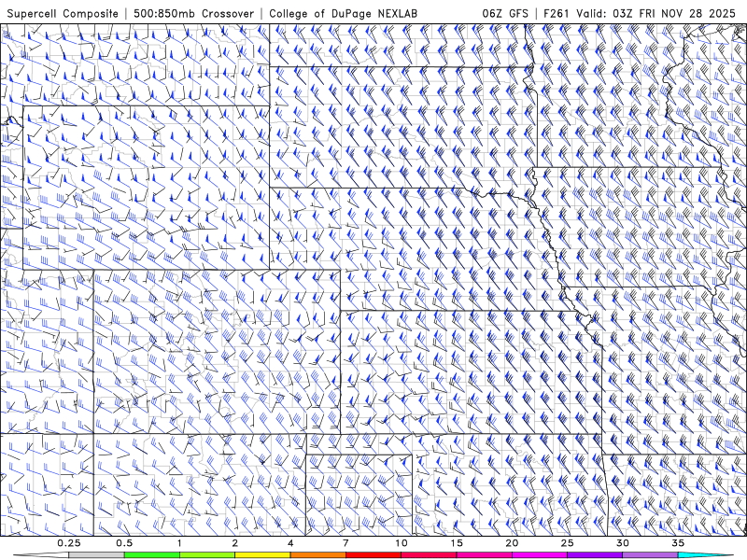Click the "25" legend value
This screenshot has width=747, height=560.
(x=567, y=543)
